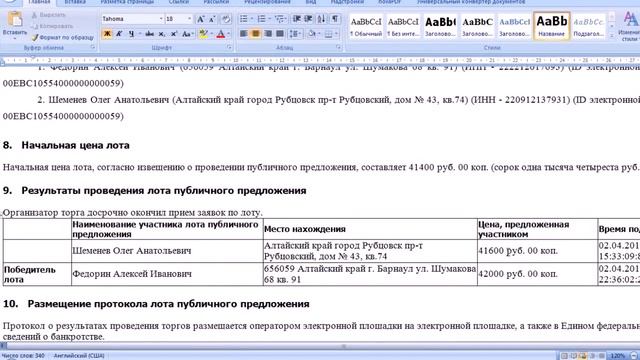This screenshot has height=360, width=640.
Task: Click the Paste (Вставить) clipboard icon
Action: [x=15, y=20]
